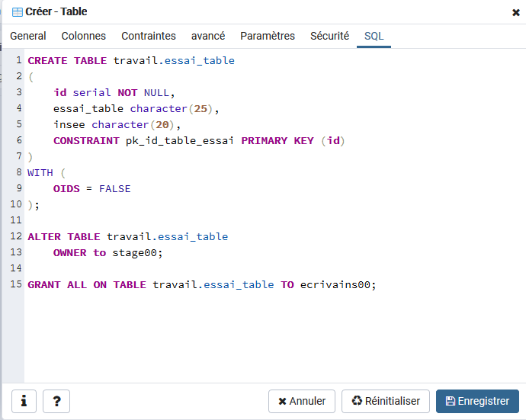Switch to the Sécurité tab
The height and width of the screenshot is (420, 526).
click(x=329, y=36)
